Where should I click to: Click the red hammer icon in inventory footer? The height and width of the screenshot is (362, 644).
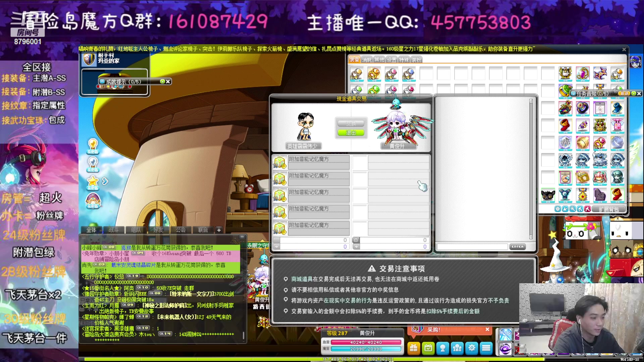(587, 209)
